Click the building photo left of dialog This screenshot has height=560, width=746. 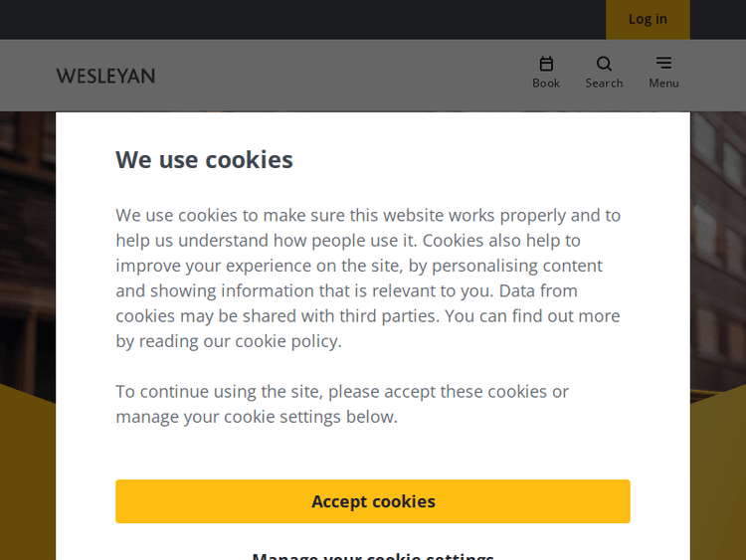[x=27, y=249]
